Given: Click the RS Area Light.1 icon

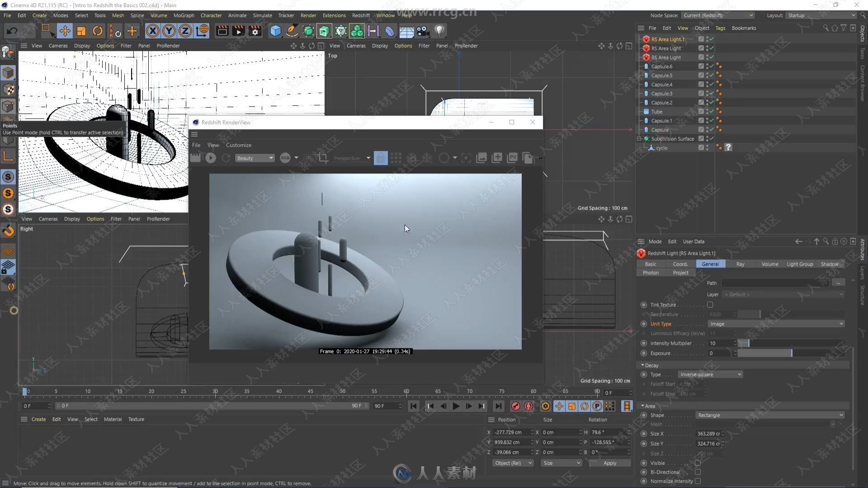Looking at the screenshot, I should click(x=647, y=39).
